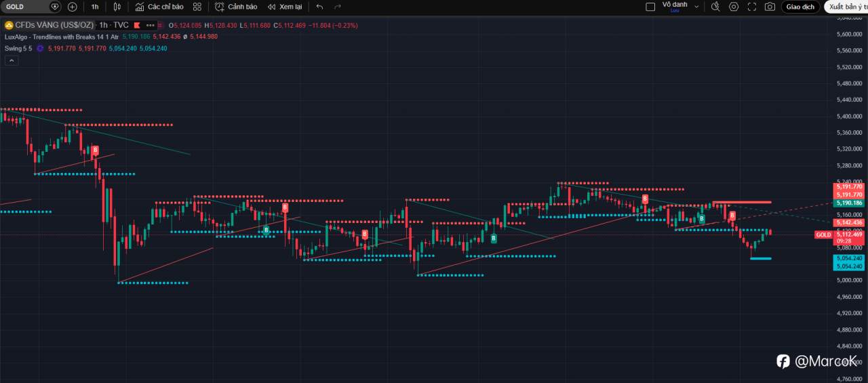
Task: Click the thick red swing high line
Action: 742,202
